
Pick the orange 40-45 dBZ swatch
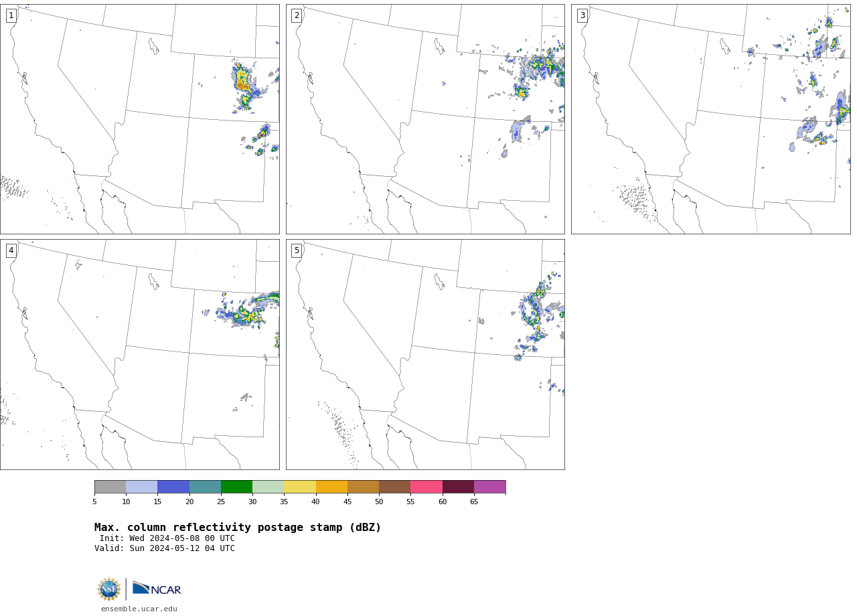click(331, 487)
